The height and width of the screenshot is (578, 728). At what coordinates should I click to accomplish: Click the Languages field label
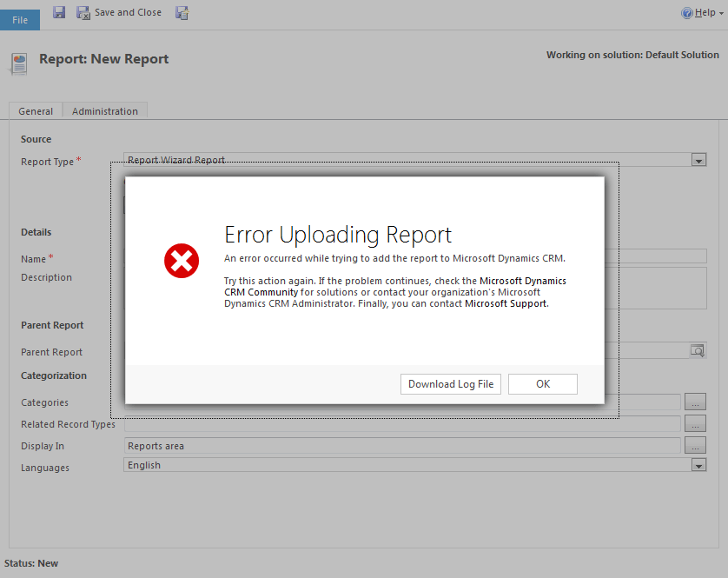pos(45,468)
